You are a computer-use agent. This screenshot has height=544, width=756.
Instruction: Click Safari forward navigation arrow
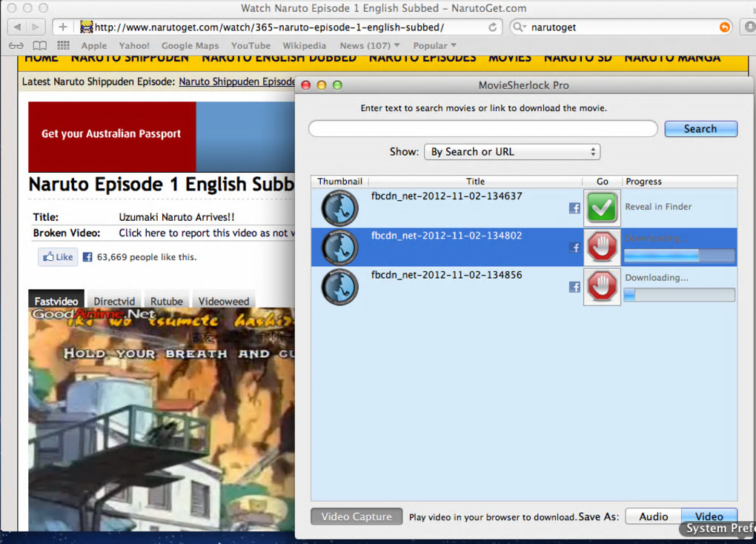(x=36, y=27)
